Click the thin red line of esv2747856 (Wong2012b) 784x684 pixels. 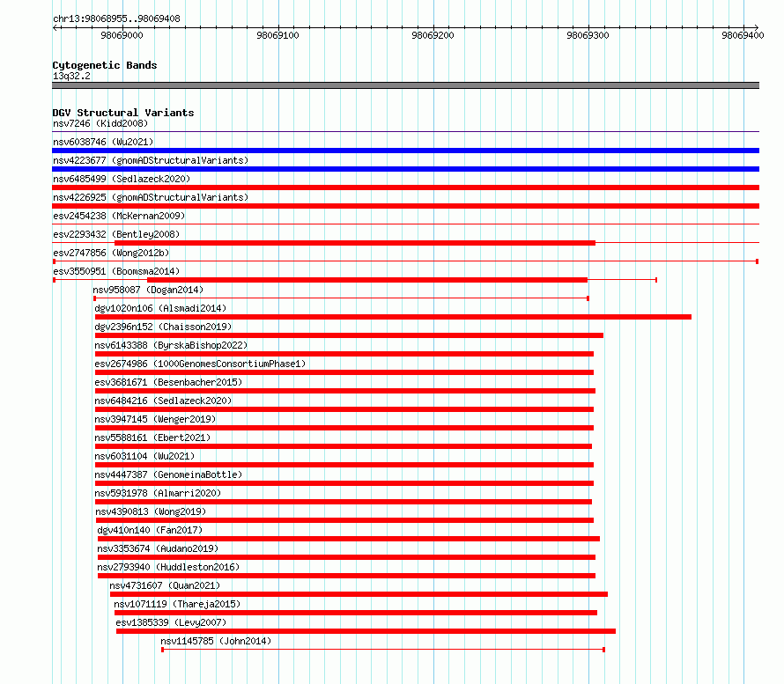click(x=405, y=261)
